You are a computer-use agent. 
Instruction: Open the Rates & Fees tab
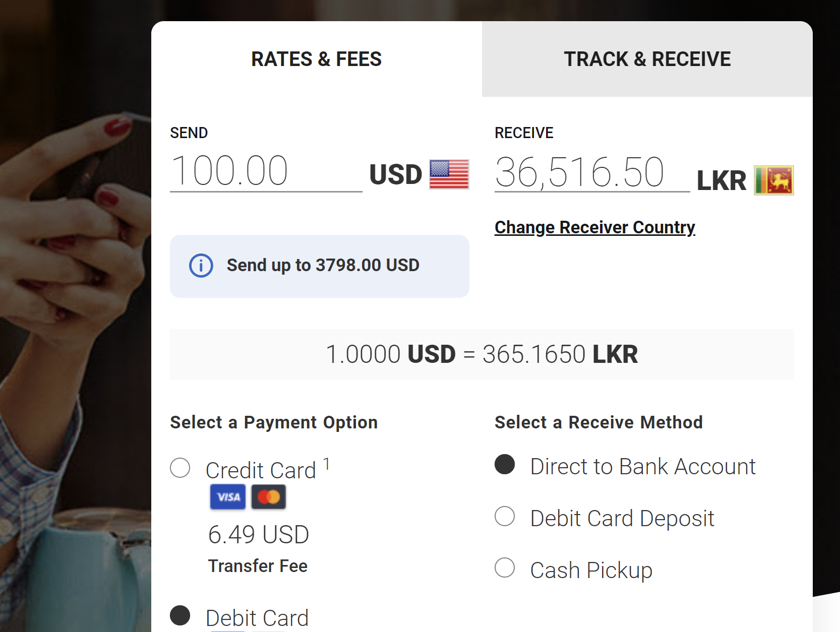317,59
